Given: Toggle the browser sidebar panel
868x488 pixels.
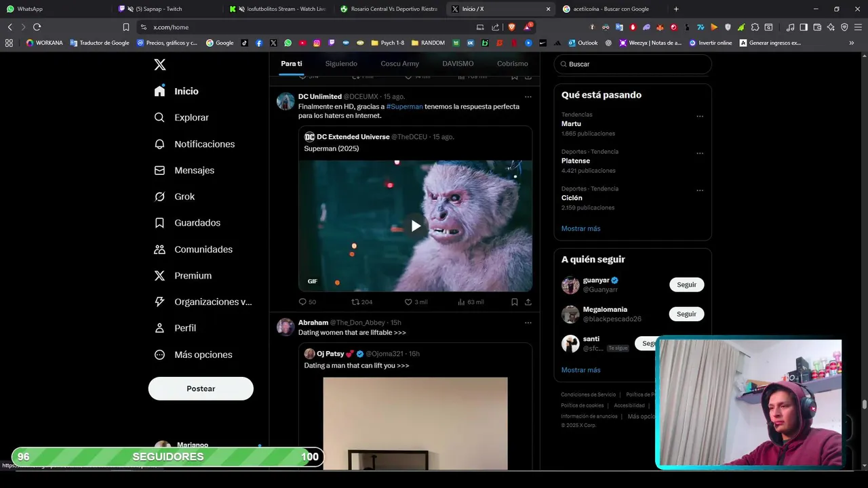Looking at the screenshot, I should coord(804,27).
